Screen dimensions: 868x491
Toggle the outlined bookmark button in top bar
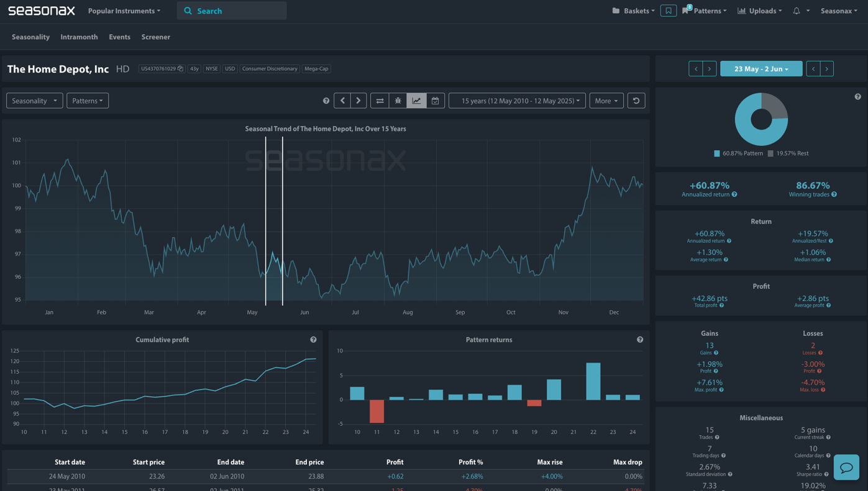tap(669, 11)
